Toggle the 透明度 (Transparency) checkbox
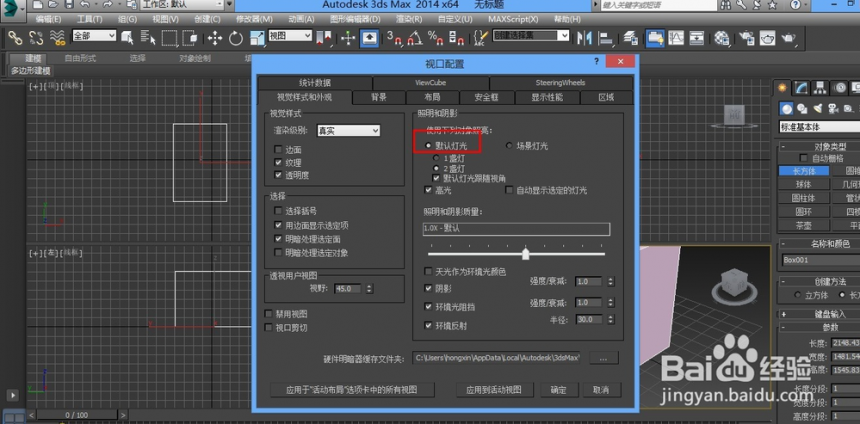 tap(278, 175)
